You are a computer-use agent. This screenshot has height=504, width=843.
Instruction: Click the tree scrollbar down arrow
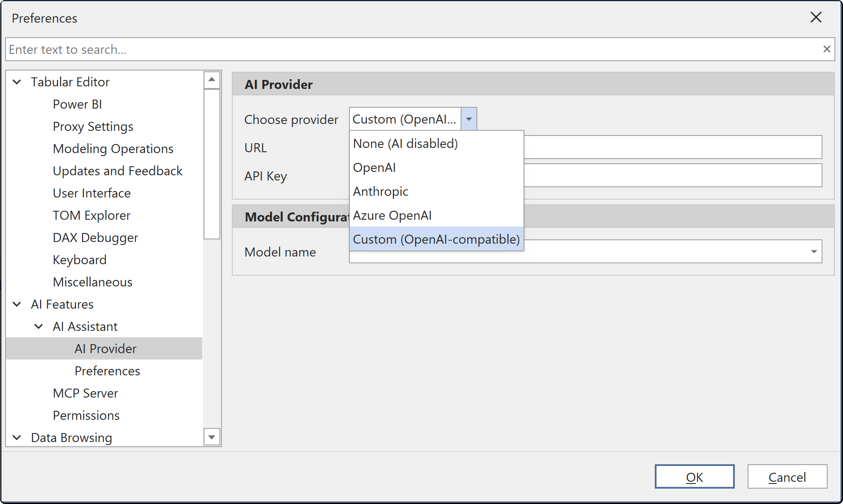(212, 437)
